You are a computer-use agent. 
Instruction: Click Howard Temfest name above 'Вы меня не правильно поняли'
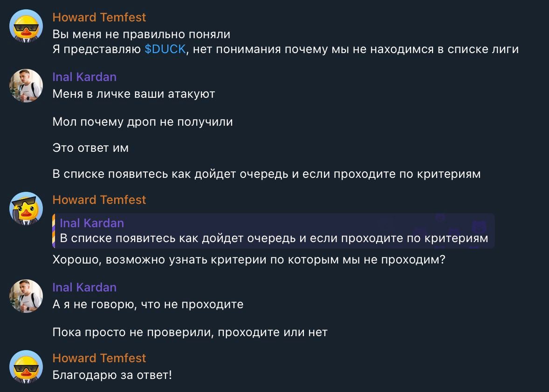[x=99, y=18]
